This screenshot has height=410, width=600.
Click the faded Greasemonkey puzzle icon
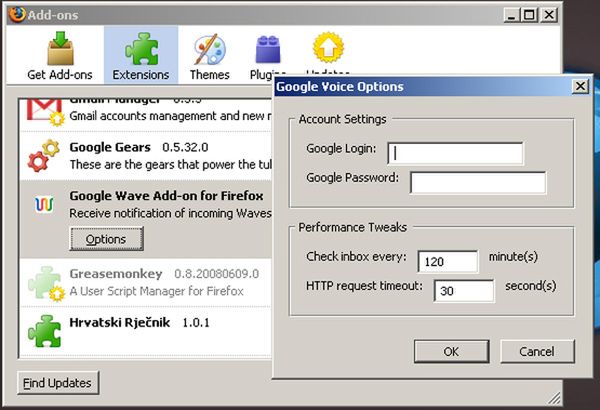44,283
